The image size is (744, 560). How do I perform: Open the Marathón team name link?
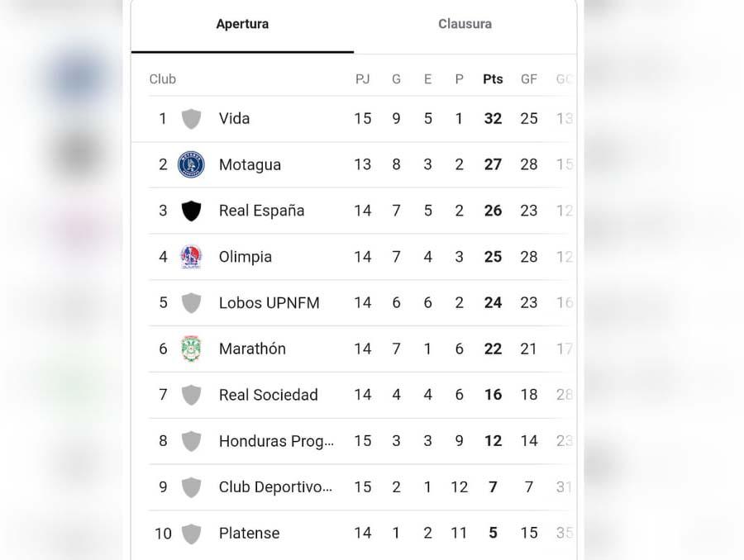click(x=252, y=349)
